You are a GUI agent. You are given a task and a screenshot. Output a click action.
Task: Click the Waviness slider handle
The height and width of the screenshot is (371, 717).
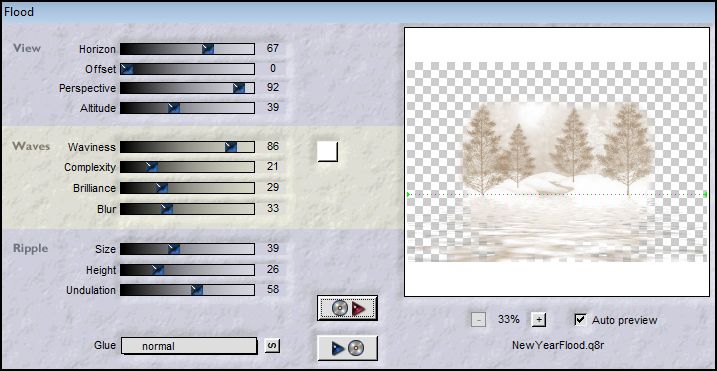click(231, 147)
